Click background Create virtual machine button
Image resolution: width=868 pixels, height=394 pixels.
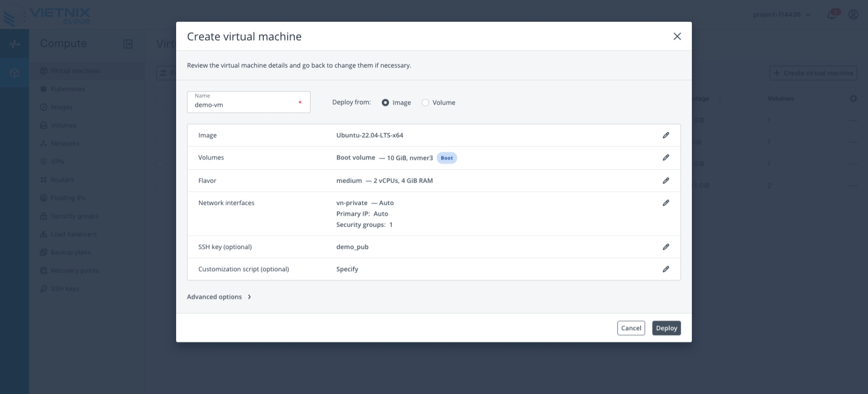813,73
